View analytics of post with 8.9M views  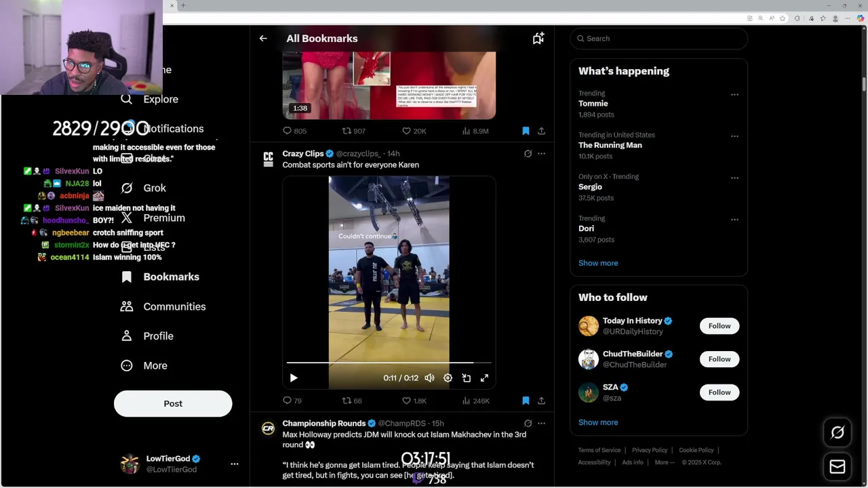pos(475,131)
